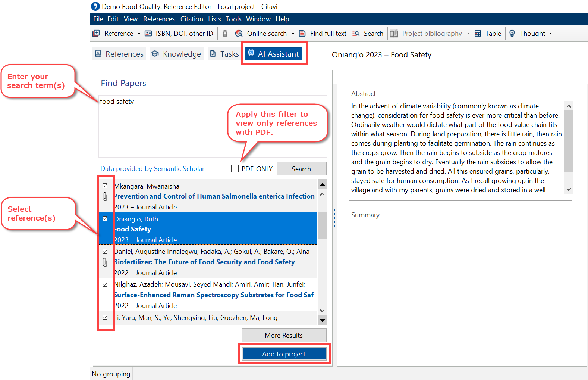
Task: Click the References tab icon
Action: point(98,54)
